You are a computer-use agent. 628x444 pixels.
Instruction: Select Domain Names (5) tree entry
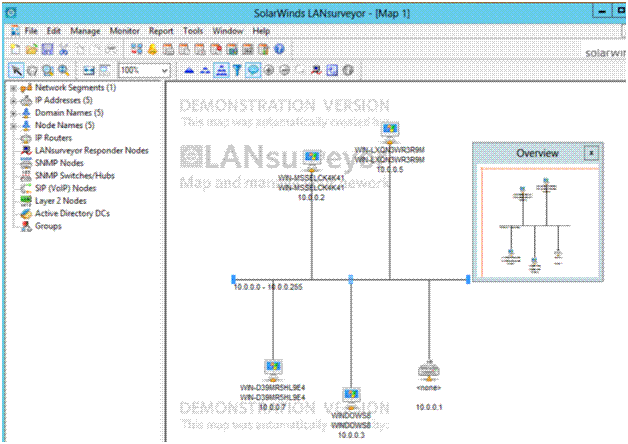pyautogui.click(x=69, y=113)
